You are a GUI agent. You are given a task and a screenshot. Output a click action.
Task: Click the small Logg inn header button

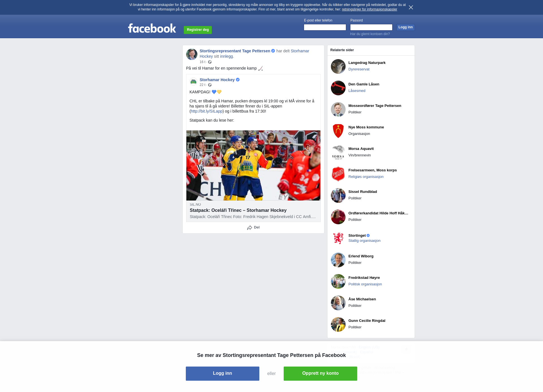[x=406, y=27]
